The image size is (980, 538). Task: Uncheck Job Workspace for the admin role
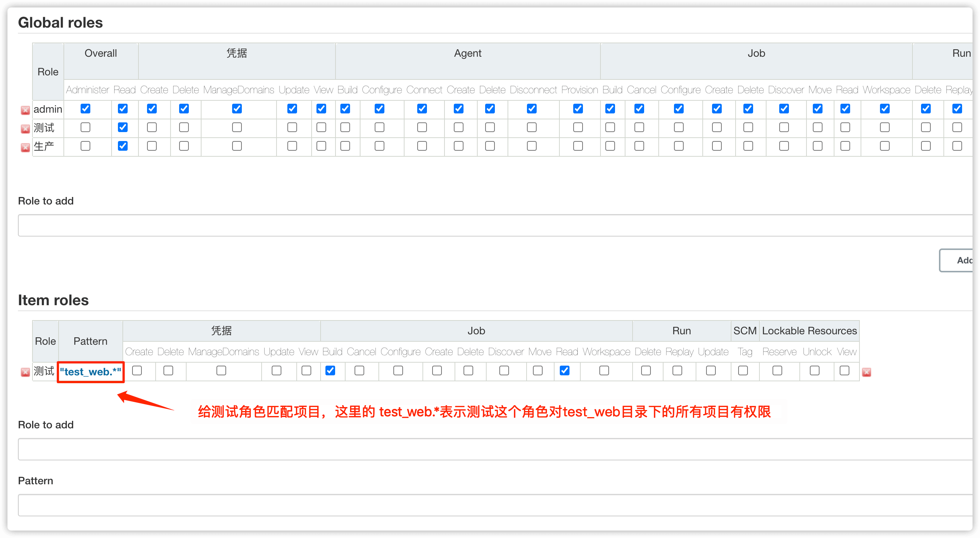(x=885, y=109)
